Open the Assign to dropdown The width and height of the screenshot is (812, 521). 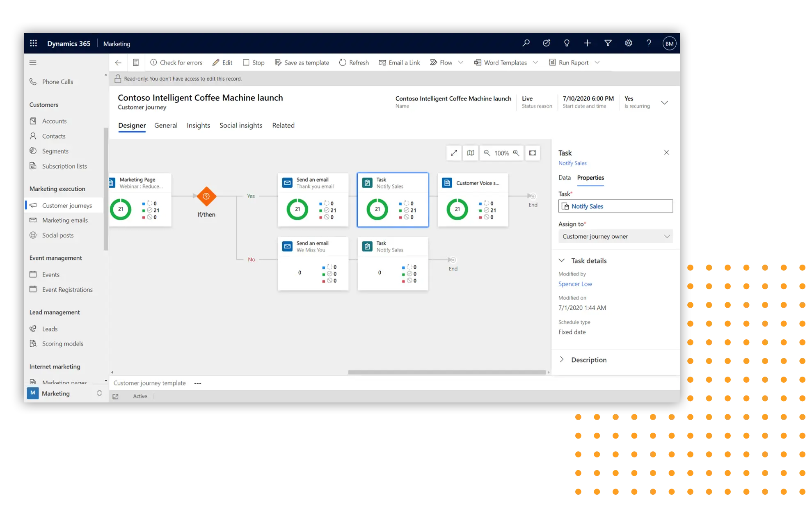pos(615,236)
